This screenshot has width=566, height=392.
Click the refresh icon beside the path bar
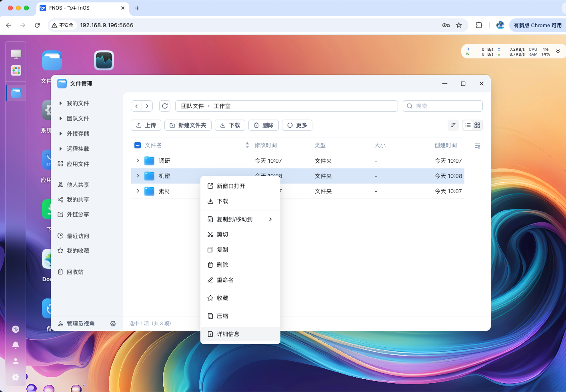point(165,106)
